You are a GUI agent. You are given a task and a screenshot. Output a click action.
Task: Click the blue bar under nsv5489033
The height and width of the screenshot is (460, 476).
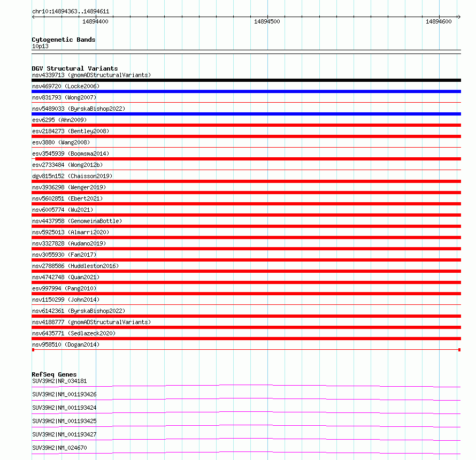[x=246, y=114]
